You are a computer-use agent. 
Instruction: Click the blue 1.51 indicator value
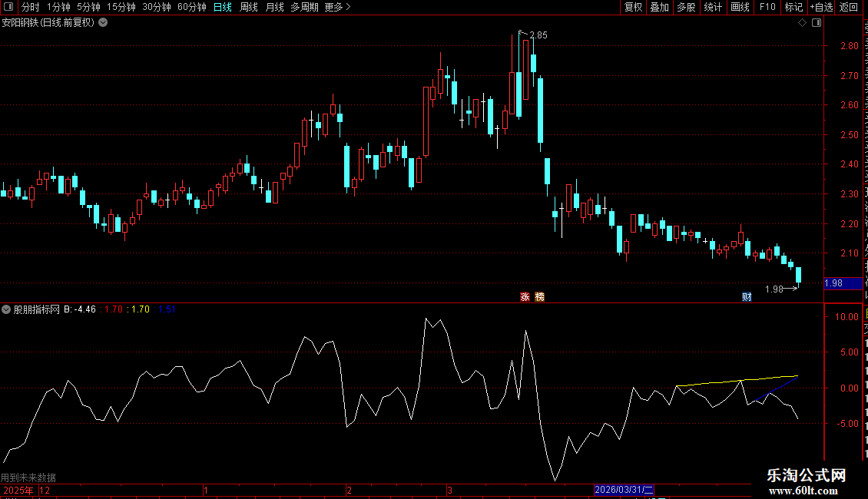pos(167,309)
